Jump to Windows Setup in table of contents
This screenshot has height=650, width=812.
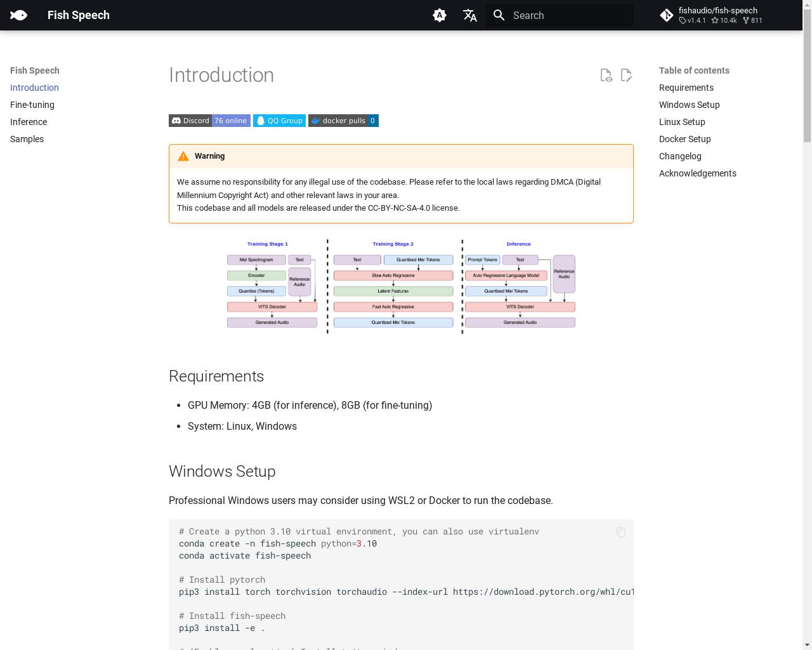click(x=690, y=105)
